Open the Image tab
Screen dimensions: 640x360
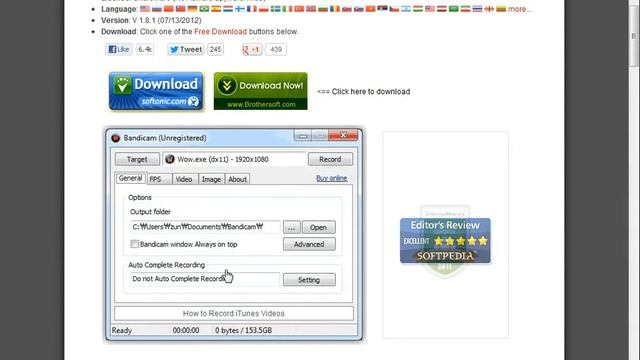pyautogui.click(x=211, y=179)
